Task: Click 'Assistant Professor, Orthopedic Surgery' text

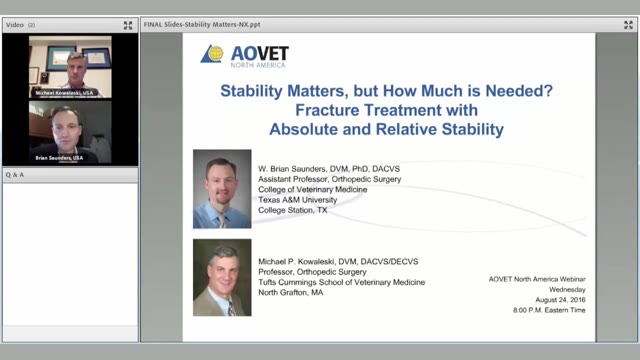Action: click(x=329, y=179)
